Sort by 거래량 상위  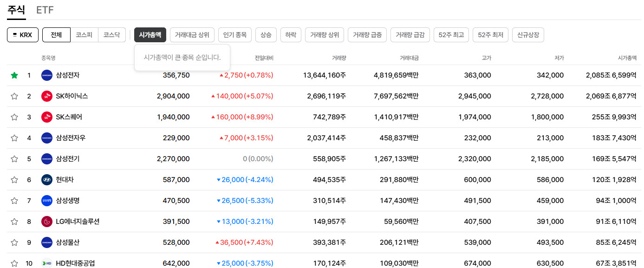[325, 35]
